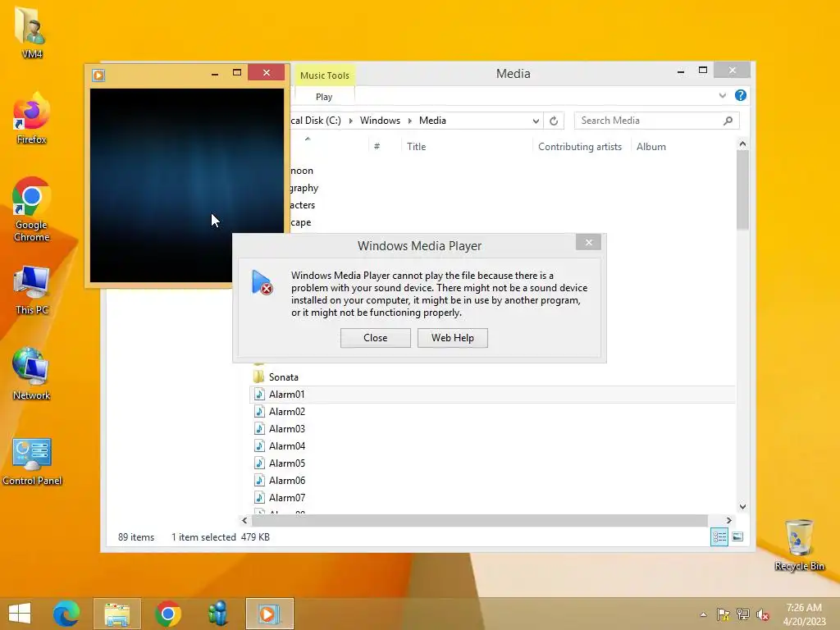Open the Network desktop icon
Image resolution: width=840 pixels, height=630 pixels.
(x=32, y=374)
